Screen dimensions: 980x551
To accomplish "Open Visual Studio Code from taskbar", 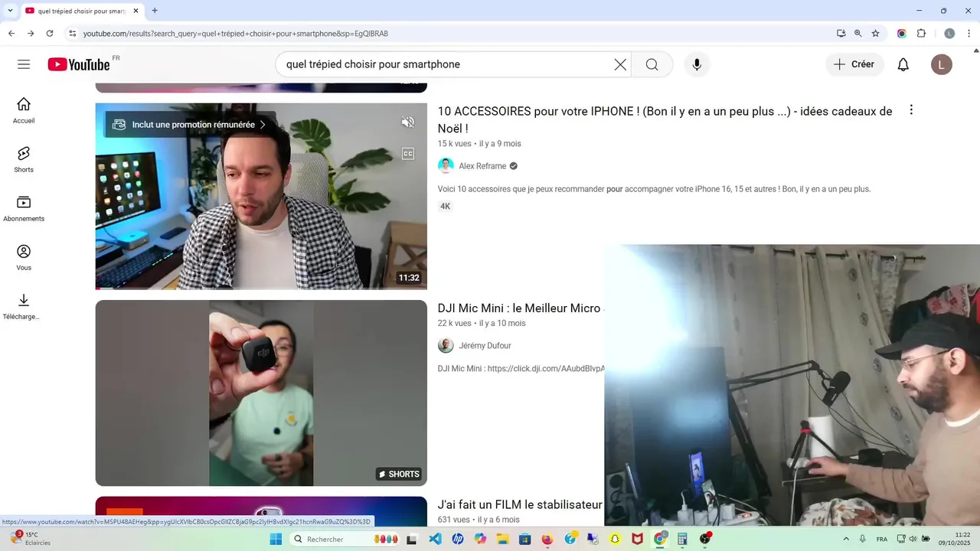I will pos(435,539).
